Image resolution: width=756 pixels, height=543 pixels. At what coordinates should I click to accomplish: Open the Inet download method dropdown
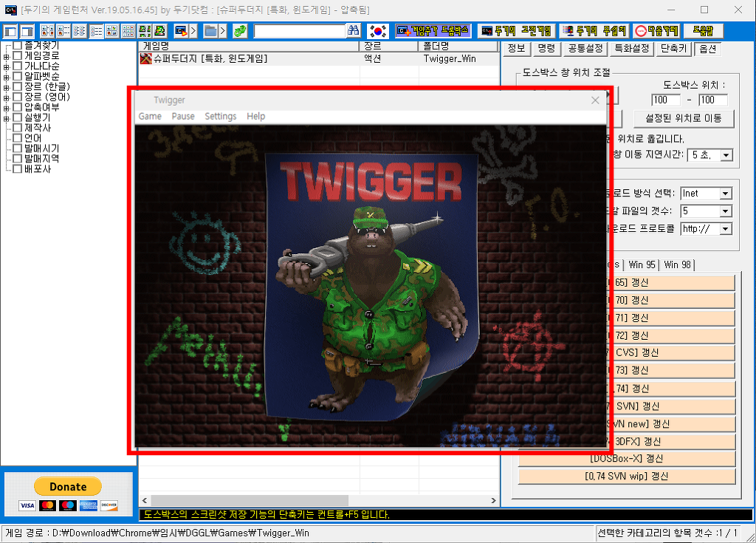pyautogui.click(x=726, y=194)
